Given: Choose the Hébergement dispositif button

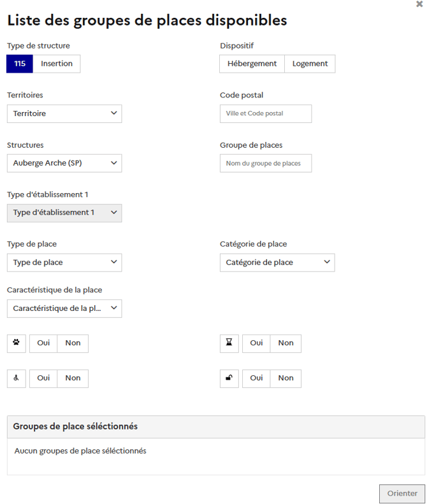Looking at the screenshot, I should pos(252,64).
